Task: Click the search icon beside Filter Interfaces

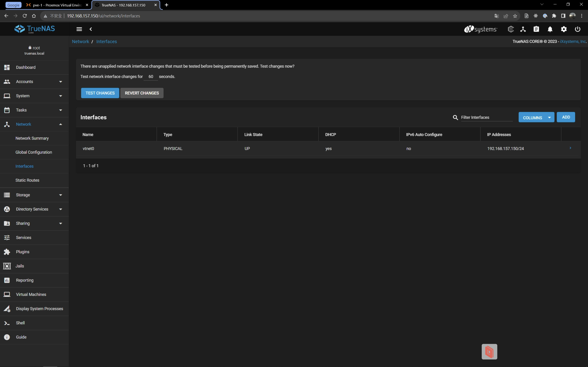Action: (455, 117)
